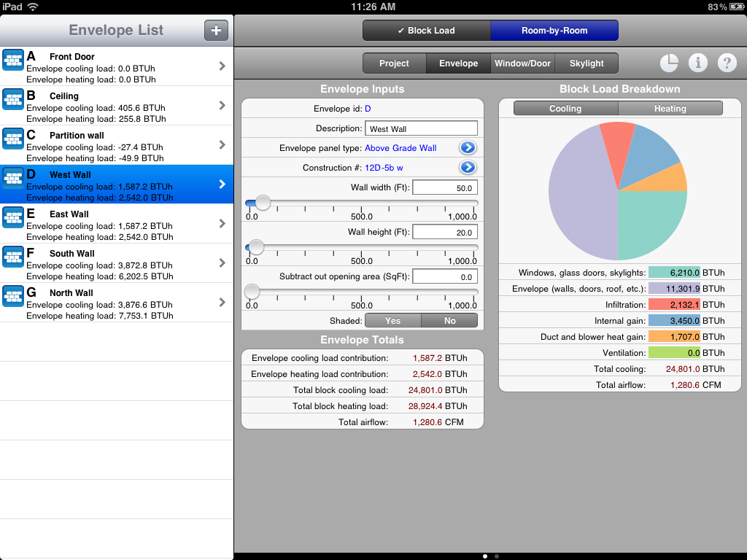Screen dimensions: 747x560
Task: Click the brick icon for Ceiling
Action: 13,100
